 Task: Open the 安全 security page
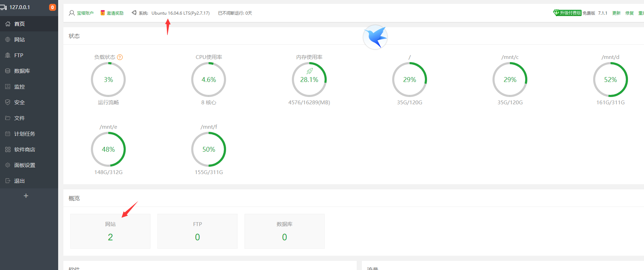pos(29,102)
